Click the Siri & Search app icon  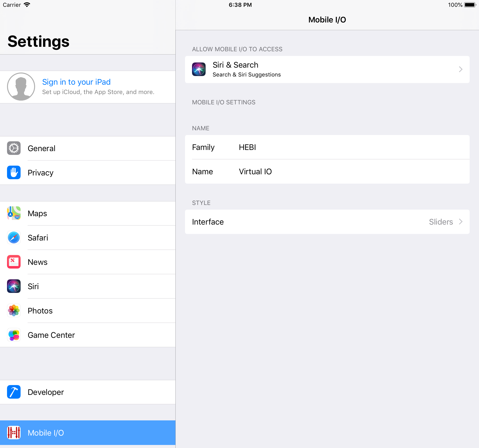199,69
